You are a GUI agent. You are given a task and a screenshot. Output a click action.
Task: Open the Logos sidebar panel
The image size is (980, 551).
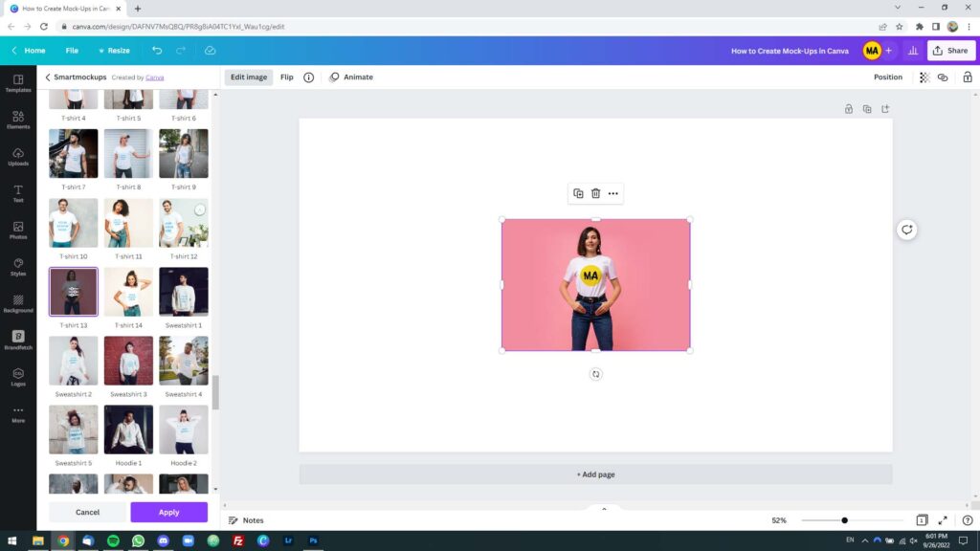(18, 377)
